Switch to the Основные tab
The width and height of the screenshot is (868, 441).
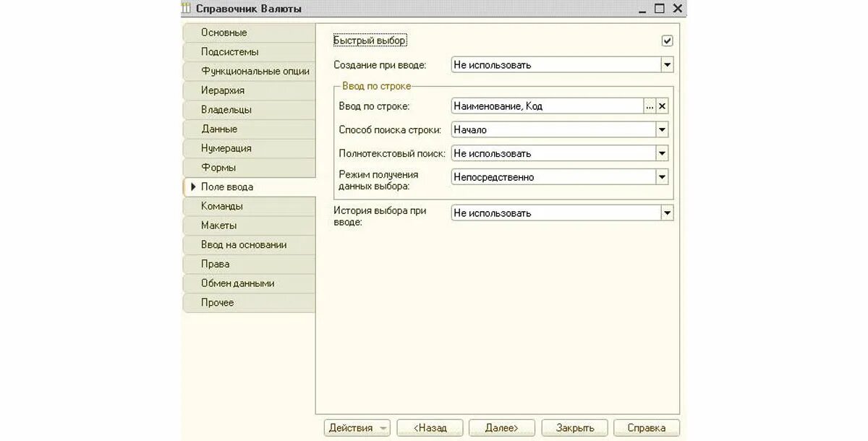tap(250, 33)
